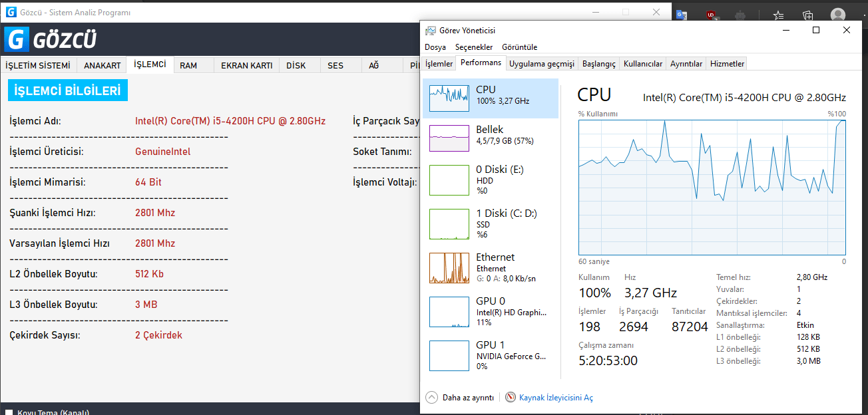Screen dimensions: 868x415
Task: Select the 1 Diski (C: D:) SSD item
Action: tap(449, 224)
